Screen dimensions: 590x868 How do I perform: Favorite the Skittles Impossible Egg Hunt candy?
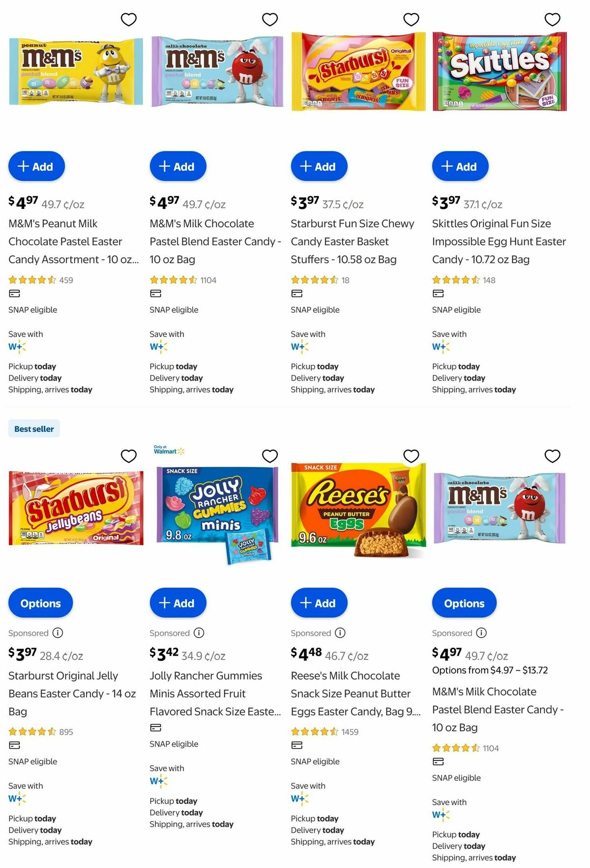tap(552, 19)
